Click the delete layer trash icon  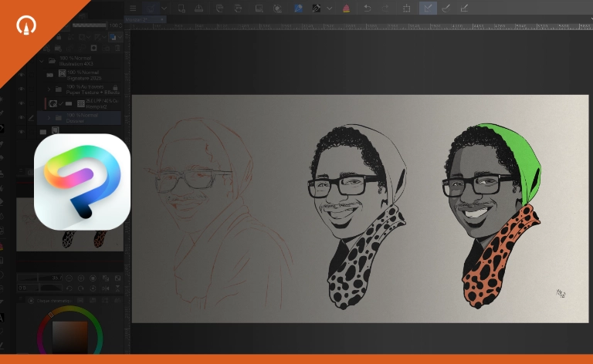pos(117,48)
